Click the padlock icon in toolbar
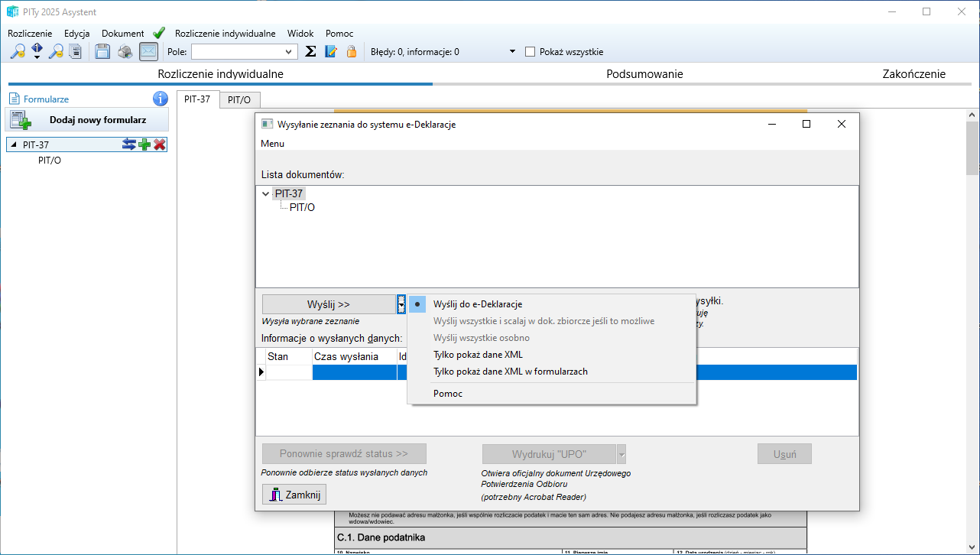 (352, 52)
